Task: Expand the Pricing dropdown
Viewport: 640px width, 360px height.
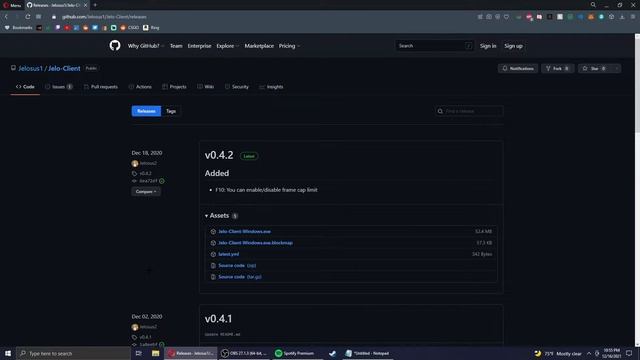Action: click(x=289, y=46)
